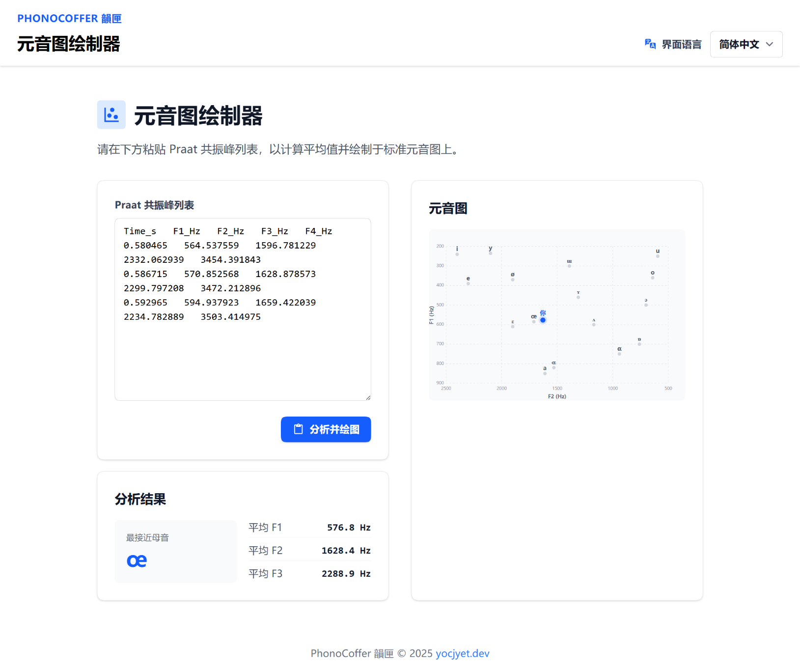This screenshot has height=672, width=800.
Task: Click the vowel point a near the bottom
Action: point(545,373)
